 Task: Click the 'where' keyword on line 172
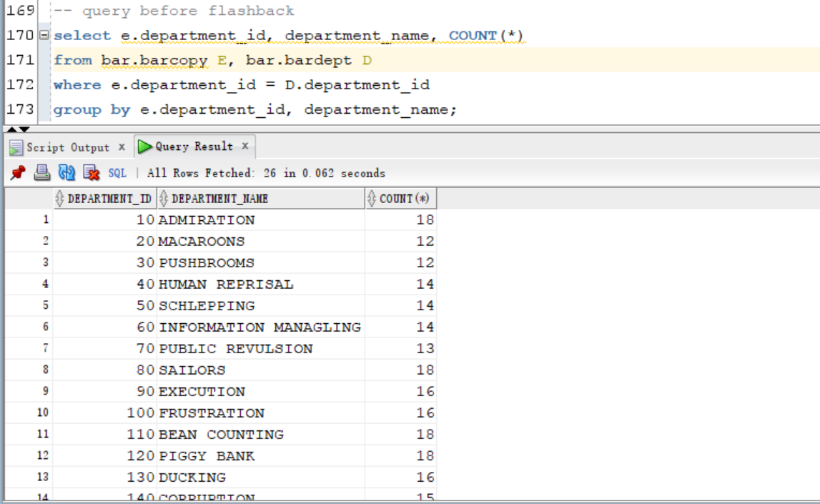77,84
